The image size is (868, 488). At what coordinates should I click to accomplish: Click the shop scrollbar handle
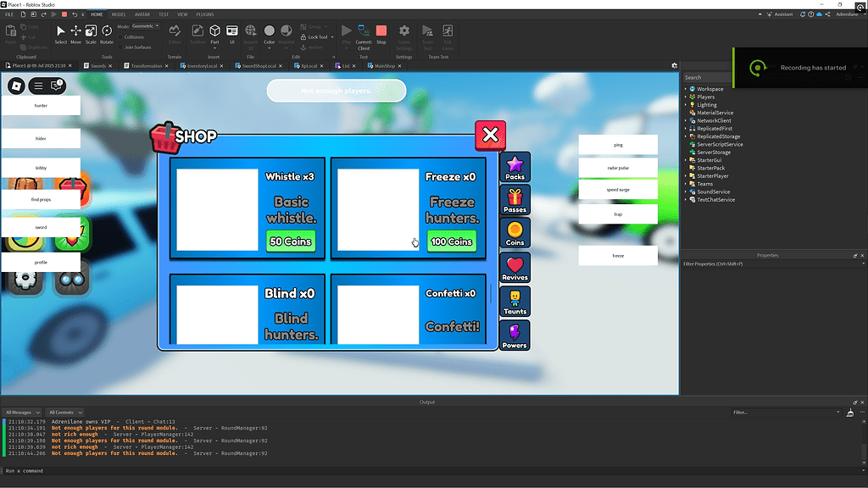[491, 294]
